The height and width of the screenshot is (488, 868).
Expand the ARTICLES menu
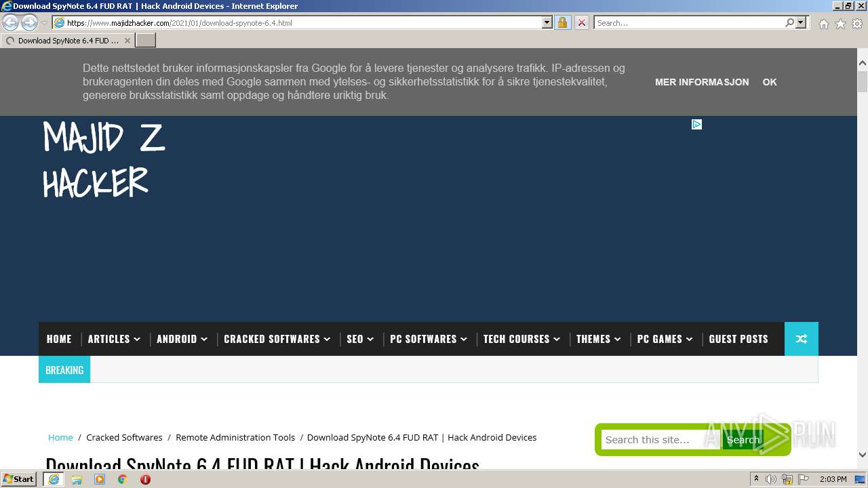pyautogui.click(x=114, y=339)
